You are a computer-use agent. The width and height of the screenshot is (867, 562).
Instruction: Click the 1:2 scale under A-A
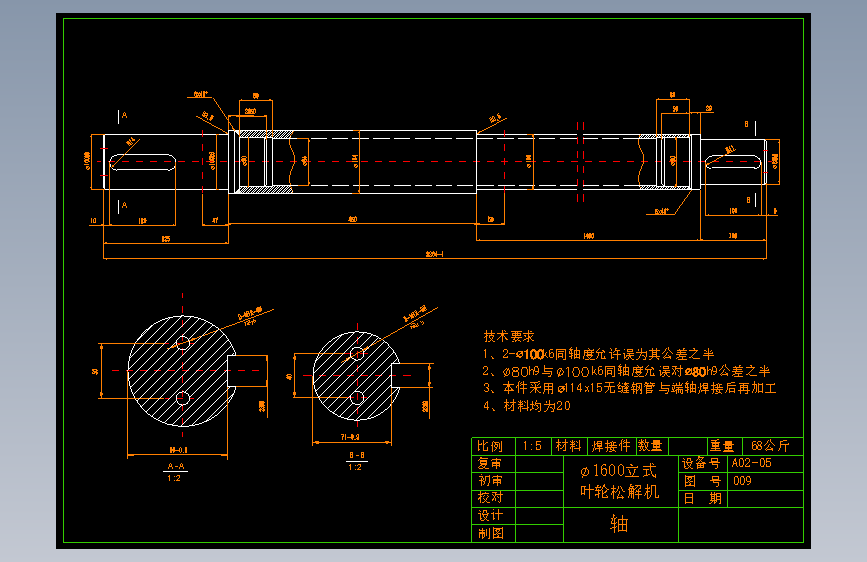tap(174, 478)
